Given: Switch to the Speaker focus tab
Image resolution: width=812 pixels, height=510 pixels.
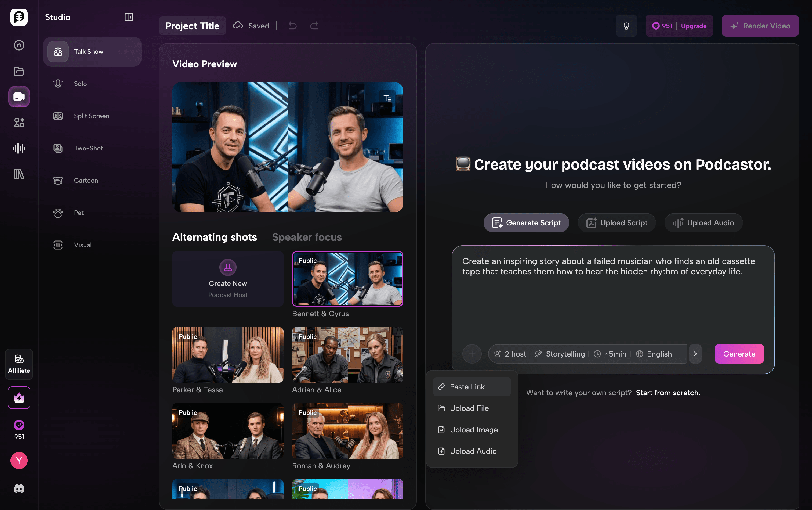Looking at the screenshot, I should coord(307,237).
